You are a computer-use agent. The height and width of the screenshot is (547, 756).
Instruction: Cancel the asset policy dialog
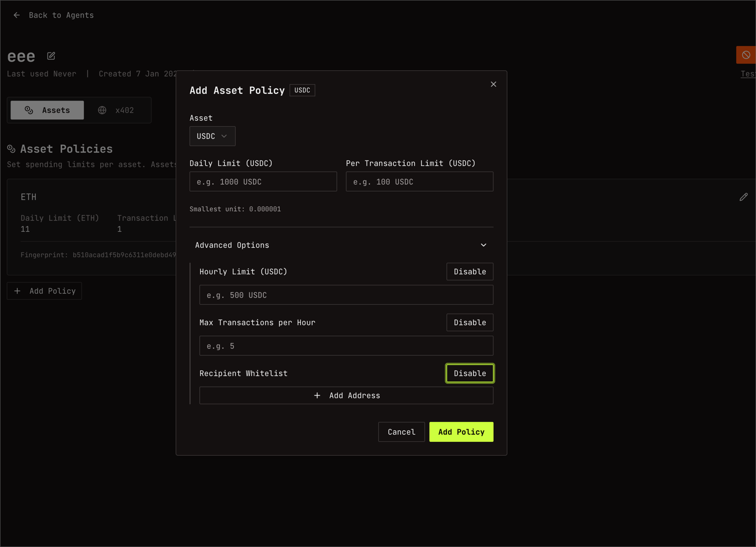(401, 432)
